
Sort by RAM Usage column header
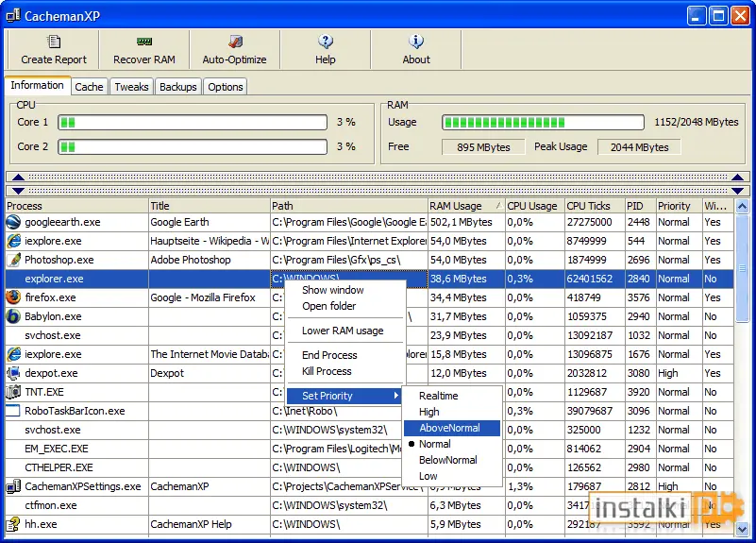pos(466,206)
